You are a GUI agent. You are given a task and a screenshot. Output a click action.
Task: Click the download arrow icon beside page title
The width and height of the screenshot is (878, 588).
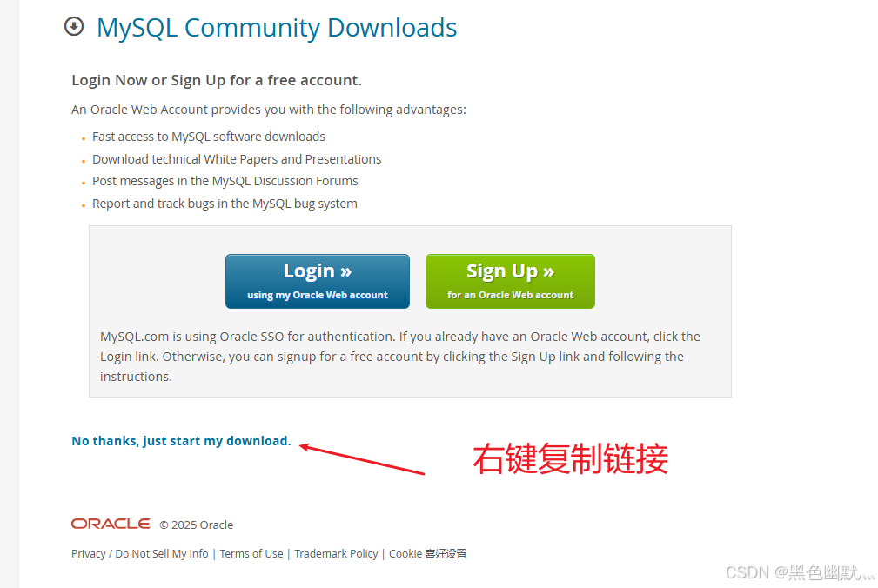pos(74,26)
